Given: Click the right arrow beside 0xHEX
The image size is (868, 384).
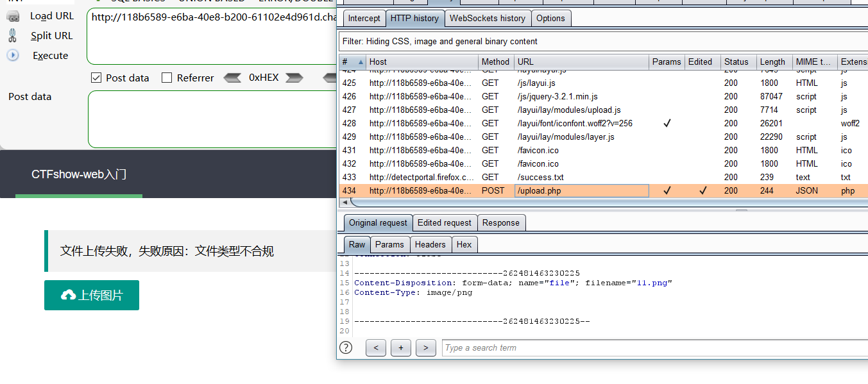Looking at the screenshot, I should [294, 78].
